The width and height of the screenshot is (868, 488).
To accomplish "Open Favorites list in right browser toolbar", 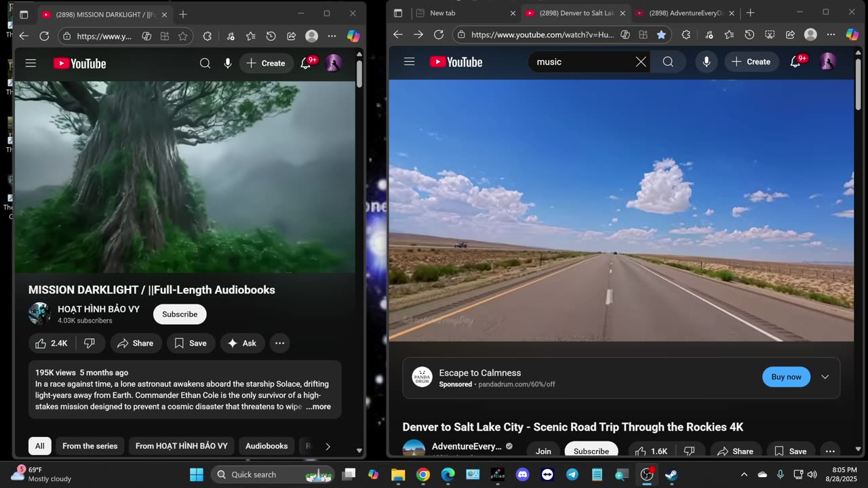I will point(729,35).
